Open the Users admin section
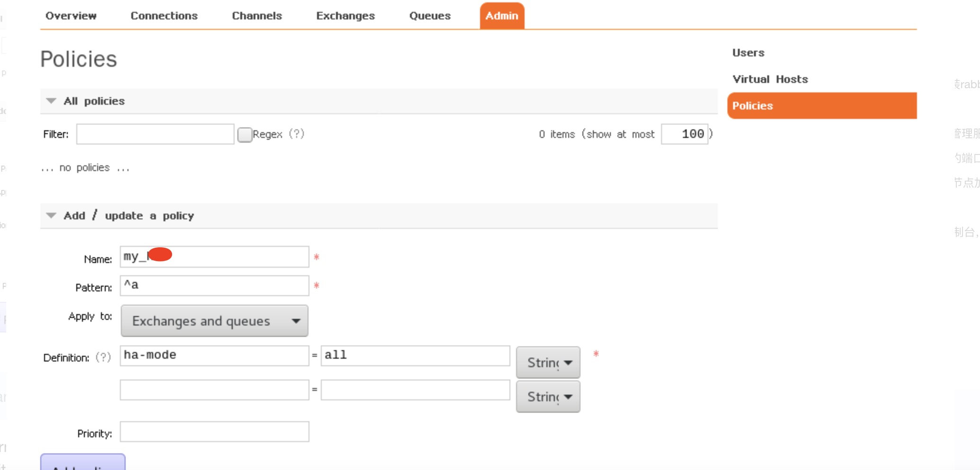This screenshot has width=980, height=470. [x=748, y=53]
